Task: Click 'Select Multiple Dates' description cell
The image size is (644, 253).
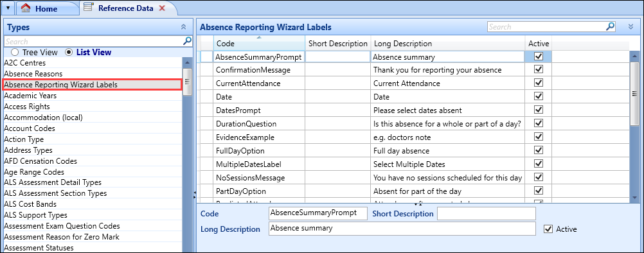Action: coord(448,164)
